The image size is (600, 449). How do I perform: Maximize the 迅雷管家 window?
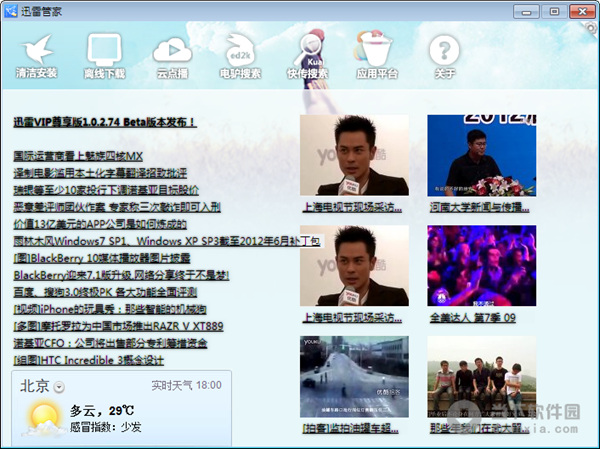click(554, 11)
